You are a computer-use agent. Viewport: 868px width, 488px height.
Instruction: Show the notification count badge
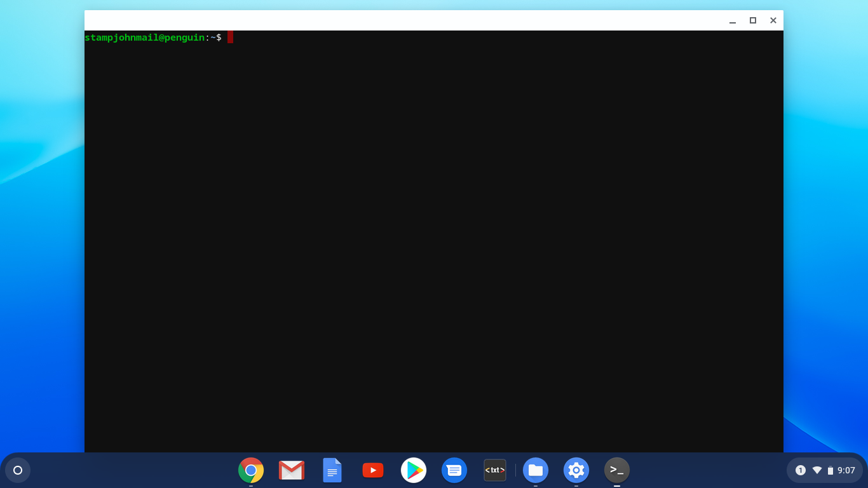[801, 470]
